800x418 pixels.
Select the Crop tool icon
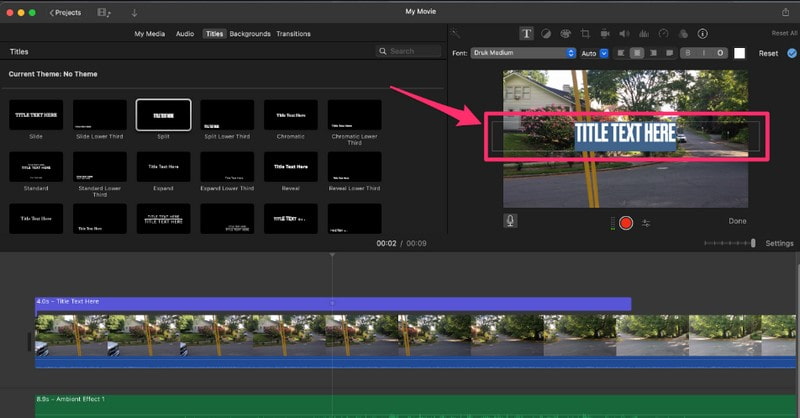[585, 33]
